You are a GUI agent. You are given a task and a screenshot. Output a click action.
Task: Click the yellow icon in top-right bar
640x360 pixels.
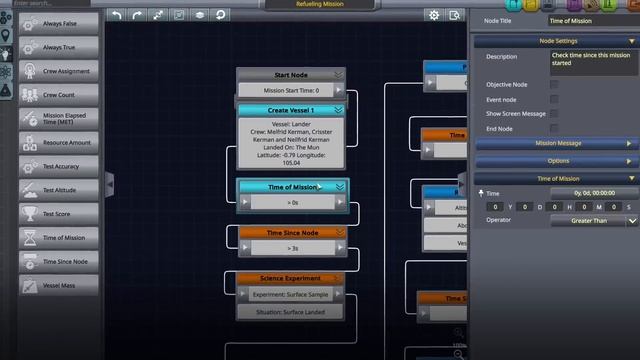point(531,4)
